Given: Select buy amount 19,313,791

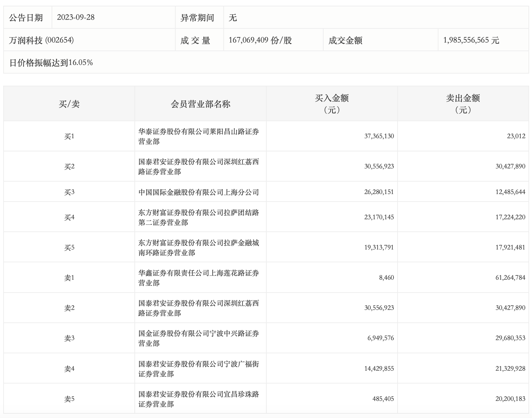Looking at the screenshot, I should pyautogui.click(x=379, y=247).
